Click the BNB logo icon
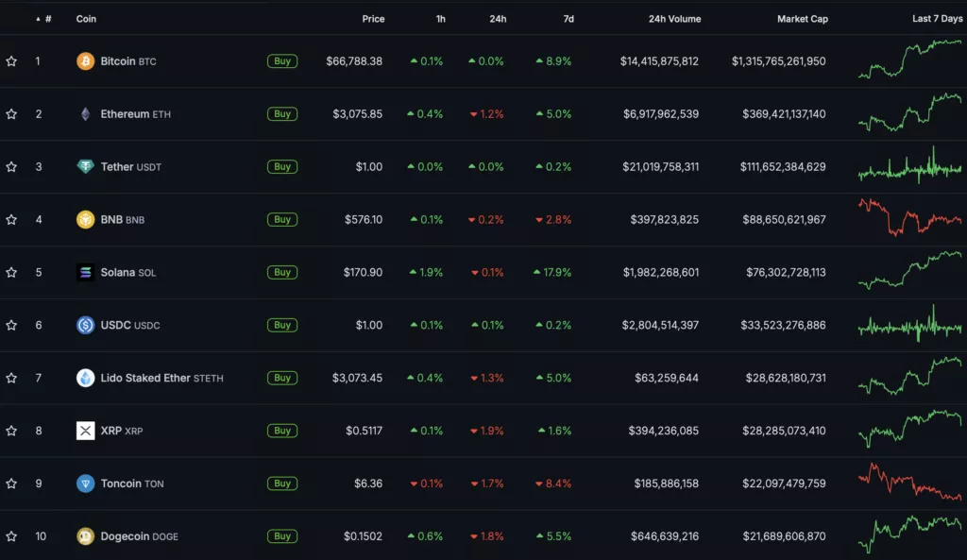The height and width of the screenshot is (560, 967). (85, 219)
